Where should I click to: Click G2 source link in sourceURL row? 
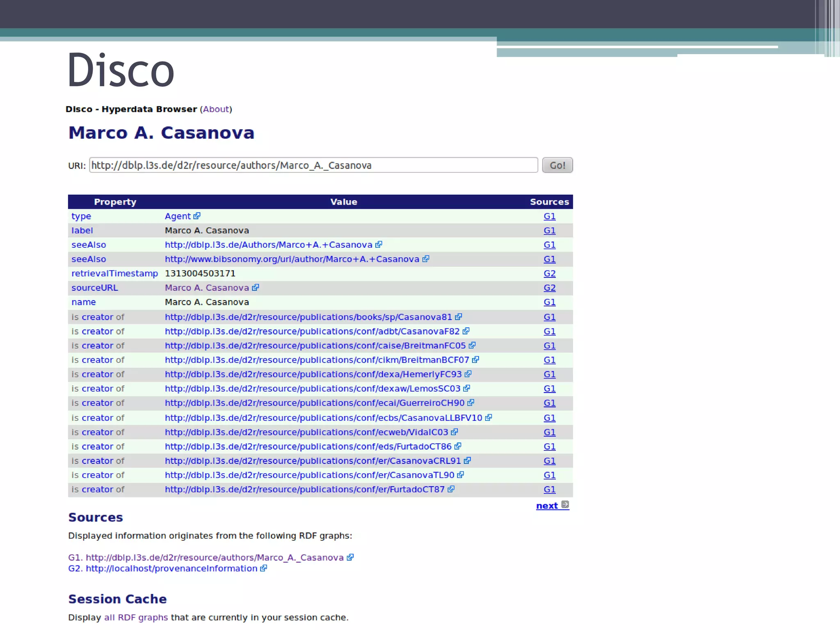tap(549, 288)
